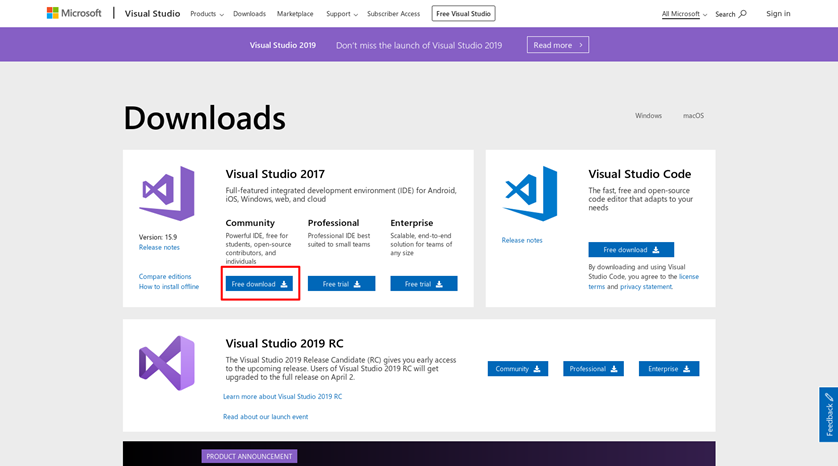Click the Visual Studio 2017 heading
Viewport: 838px width, 466px height.
tap(275, 174)
